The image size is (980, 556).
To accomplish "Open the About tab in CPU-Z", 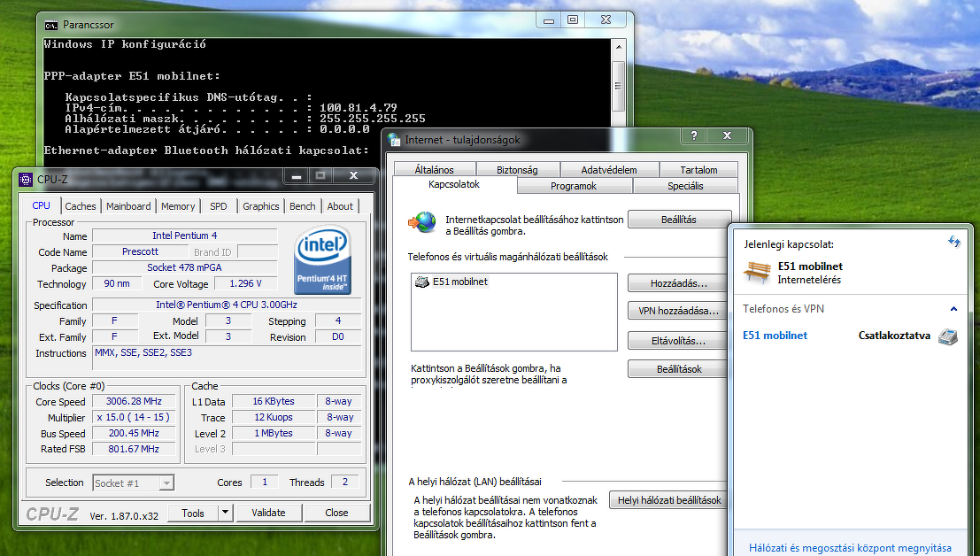I will (340, 206).
